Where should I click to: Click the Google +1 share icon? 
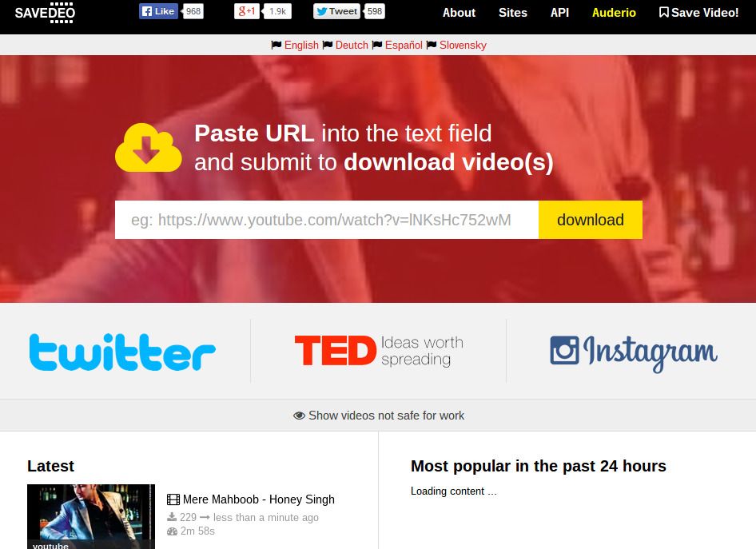(242, 11)
